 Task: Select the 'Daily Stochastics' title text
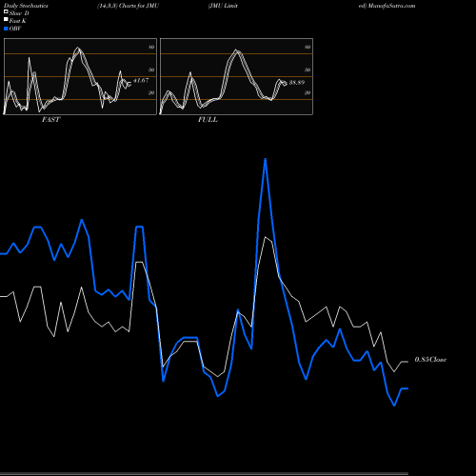tap(26, 6)
